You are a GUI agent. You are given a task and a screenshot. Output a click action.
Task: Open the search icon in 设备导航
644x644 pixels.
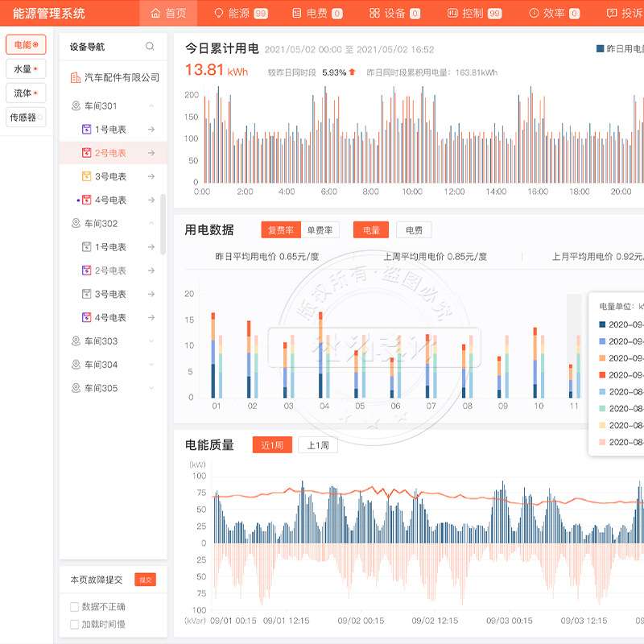pos(150,47)
